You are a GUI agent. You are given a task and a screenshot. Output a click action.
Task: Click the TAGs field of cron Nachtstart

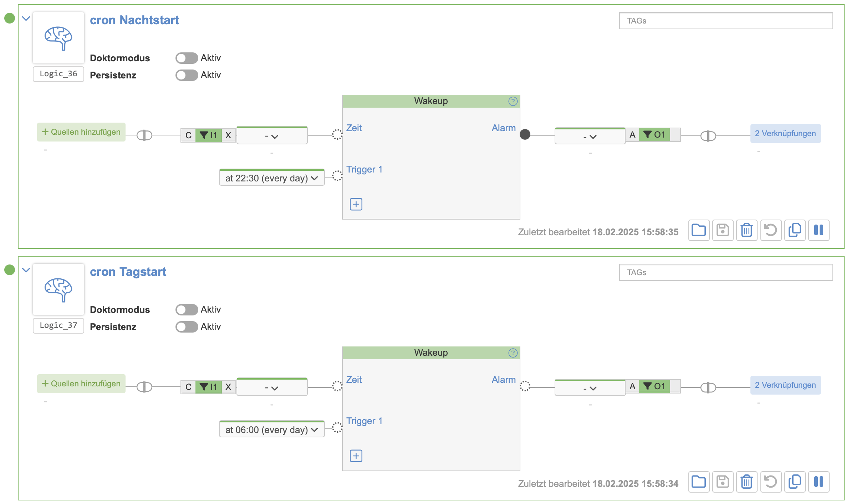726,21
